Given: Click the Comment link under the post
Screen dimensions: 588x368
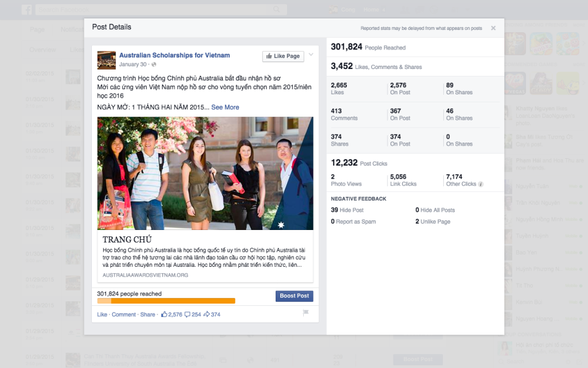Looking at the screenshot, I should coord(124,315).
